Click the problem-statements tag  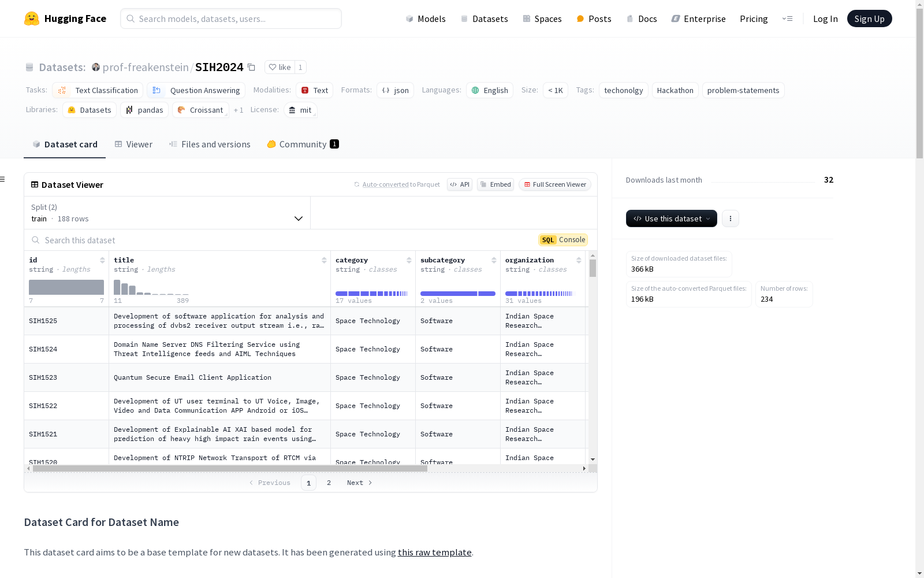[743, 90]
